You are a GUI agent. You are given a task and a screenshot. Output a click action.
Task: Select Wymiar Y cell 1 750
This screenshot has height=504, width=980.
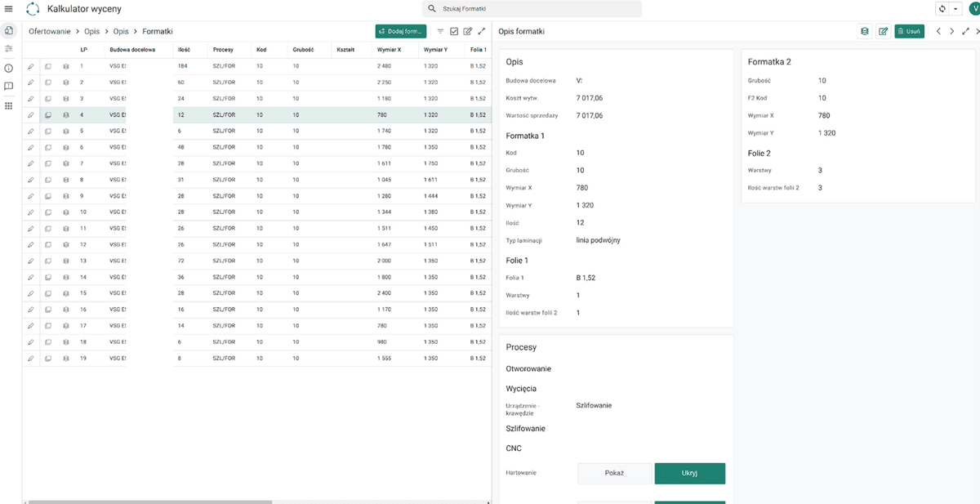click(431, 163)
